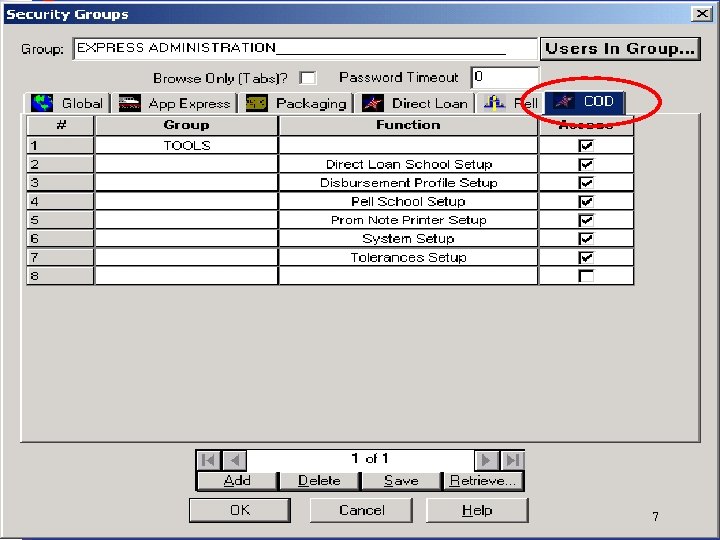This screenshot has width=720, height=540.
Task: Select the COD tab
Action: click(584, 101)
